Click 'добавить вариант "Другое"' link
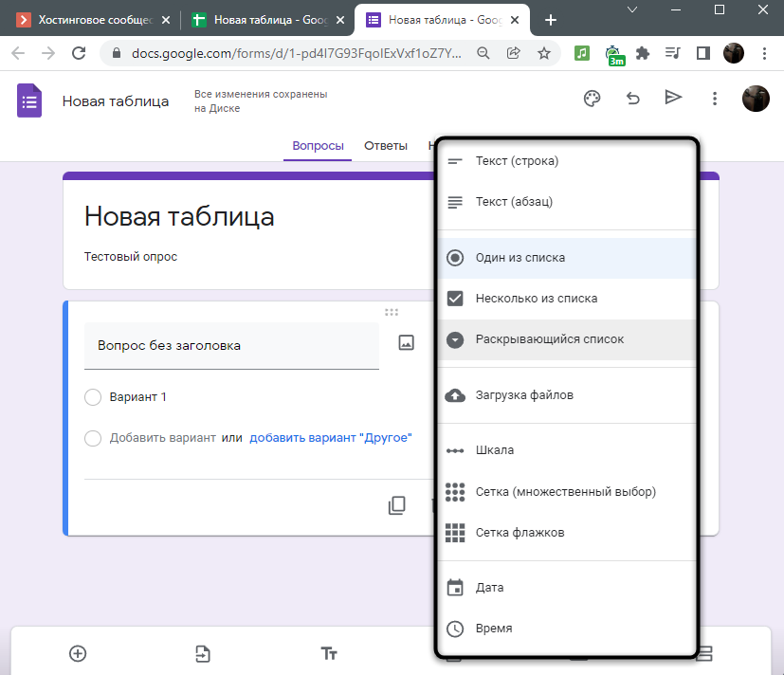Image resolution: width=784 pixels, height=675 pixels. tap(330, 438)
